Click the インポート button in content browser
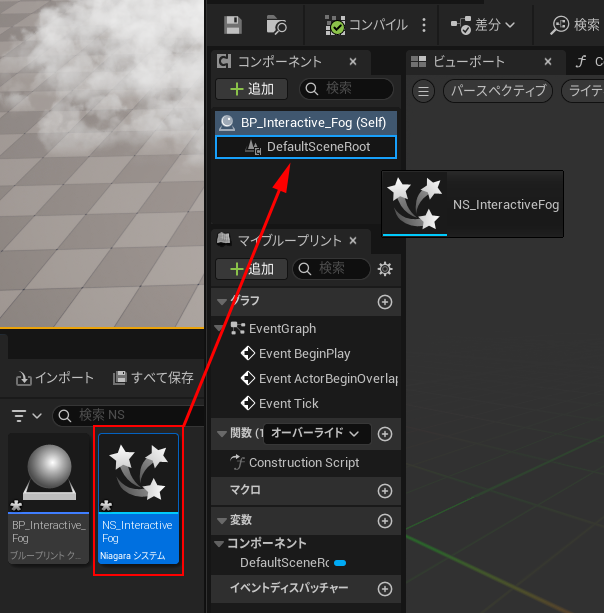Screen dimensions: 604x613 (x=55, y=378)
